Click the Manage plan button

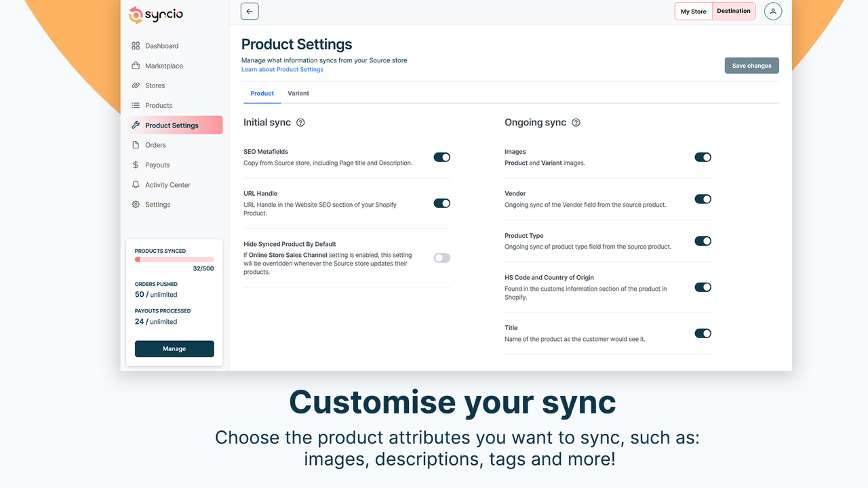(x=174, y=348)
